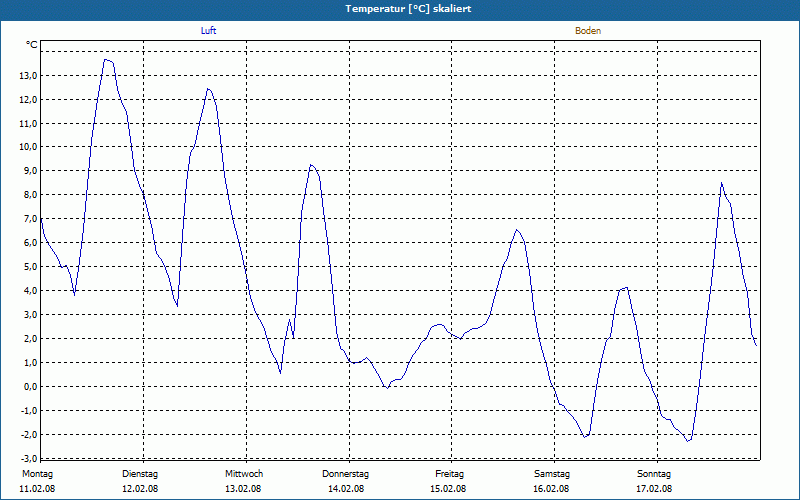
Task: Click the Luft legend label
Action: coord(208,31)
